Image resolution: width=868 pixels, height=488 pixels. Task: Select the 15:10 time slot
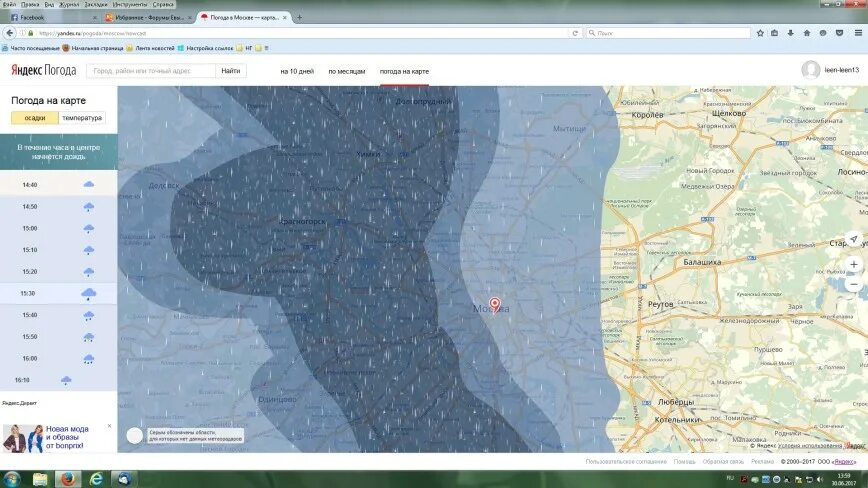[x=58, y=250]
